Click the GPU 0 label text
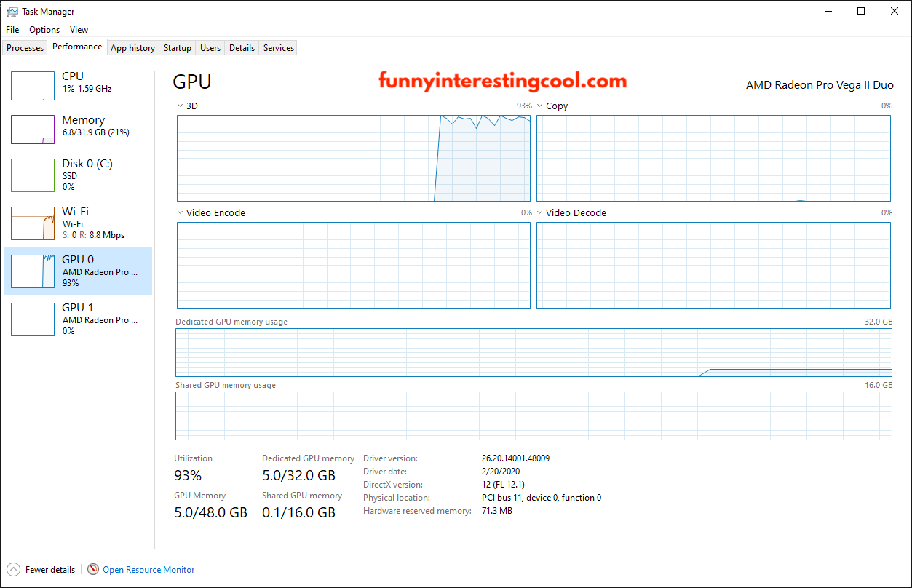 (x=78, y=260)
